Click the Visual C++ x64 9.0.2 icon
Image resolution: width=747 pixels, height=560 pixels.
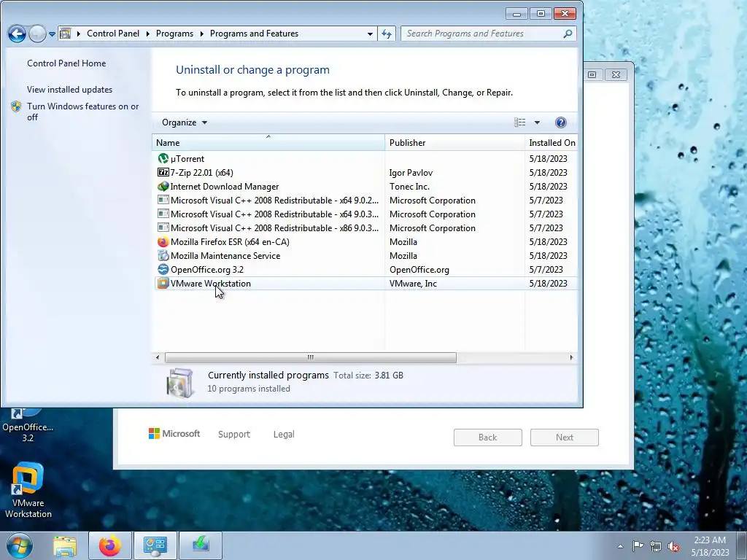[x=163, y=200]
